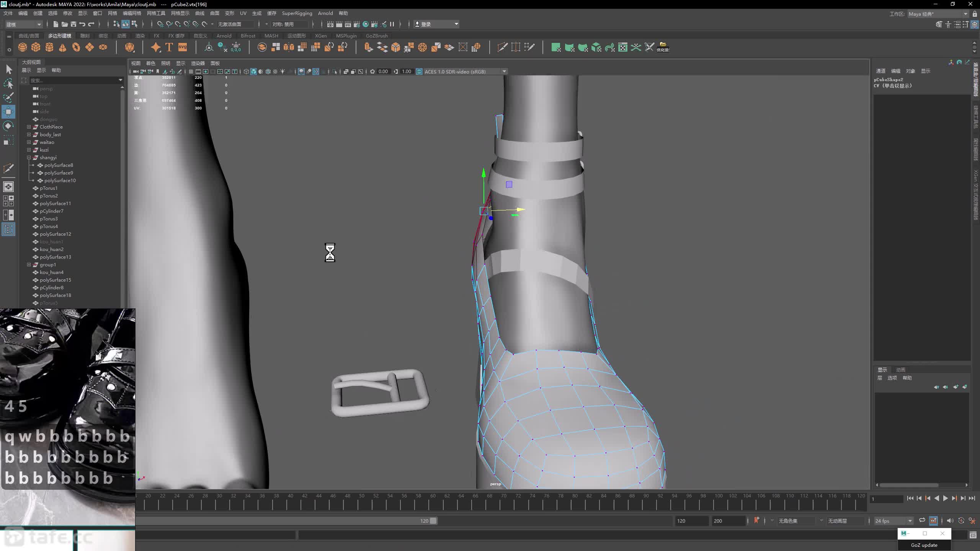Select polySurface11 in the Outliner
The image size is (980, 551).
click(55, 203)
